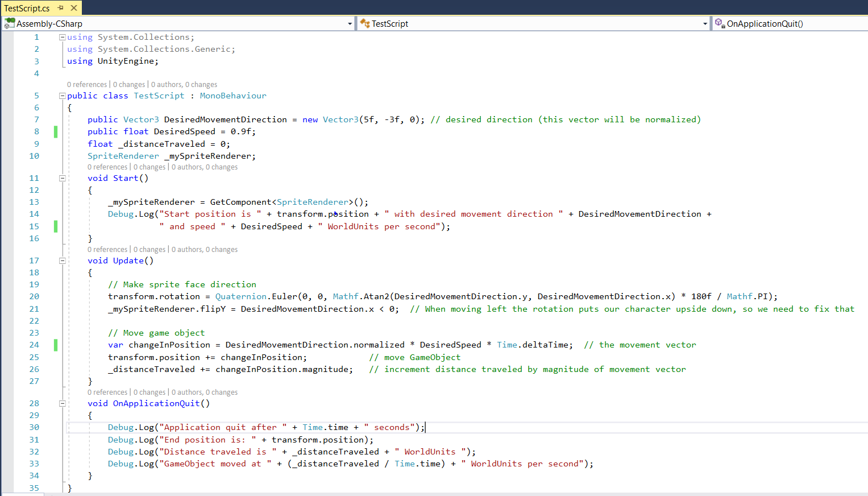Click '_distanceTraveled' declaration on line 9
Screen dimensions: 868x496
click(162, 144)
